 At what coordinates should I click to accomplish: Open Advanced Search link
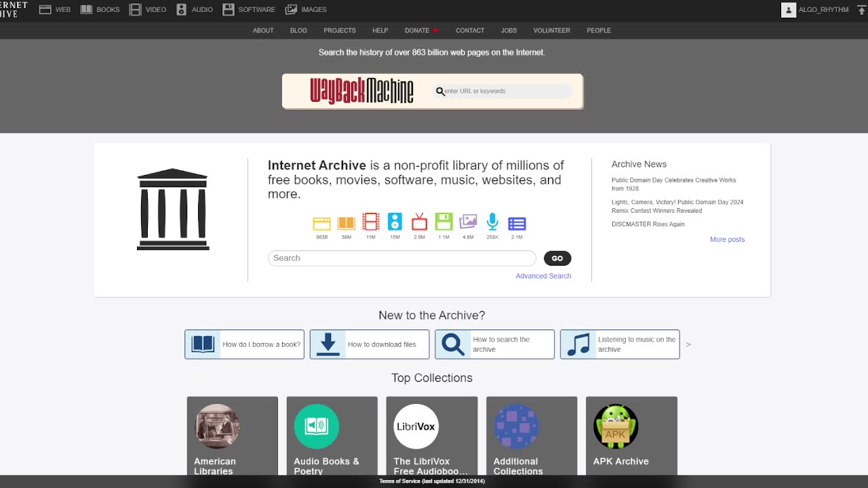coord(543,276)
